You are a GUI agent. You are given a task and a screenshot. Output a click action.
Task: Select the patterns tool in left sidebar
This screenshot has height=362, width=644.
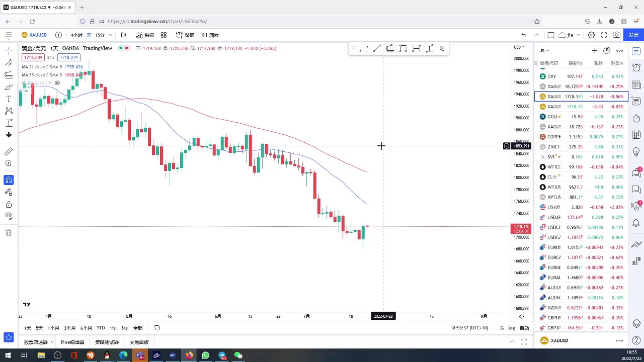(x=9, y=111)
